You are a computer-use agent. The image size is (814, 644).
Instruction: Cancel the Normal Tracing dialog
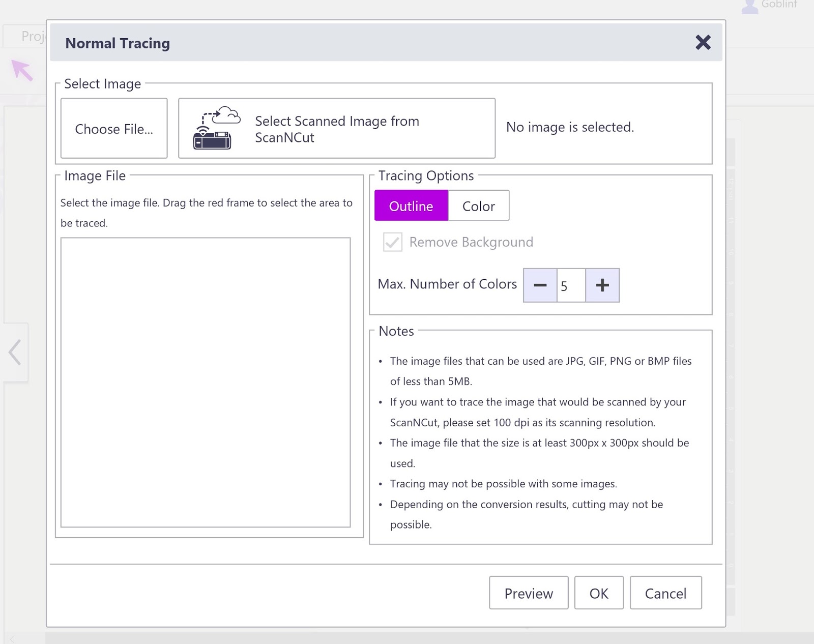(x=666, y=593)
